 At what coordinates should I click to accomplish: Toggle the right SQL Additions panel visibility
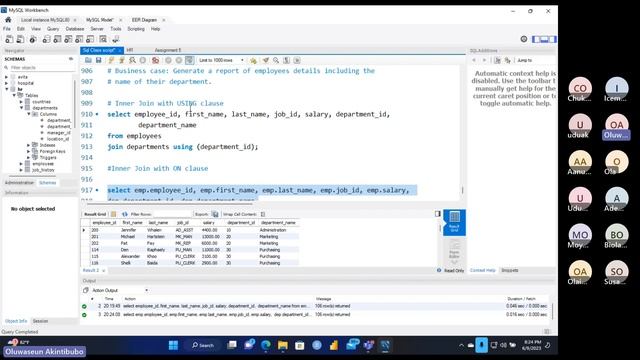pos(552,39)
